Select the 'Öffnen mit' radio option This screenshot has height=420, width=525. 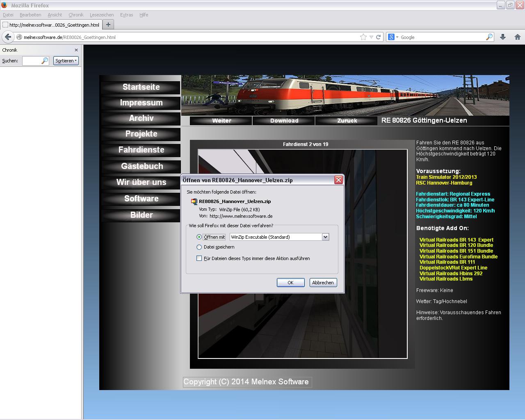click(199, 237)
